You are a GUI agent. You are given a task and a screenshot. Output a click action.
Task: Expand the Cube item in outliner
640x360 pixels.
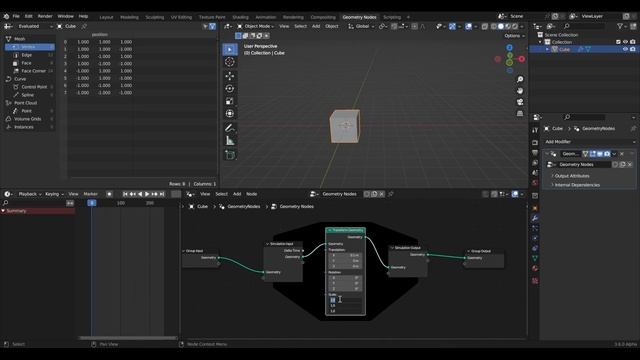point(548,49)
